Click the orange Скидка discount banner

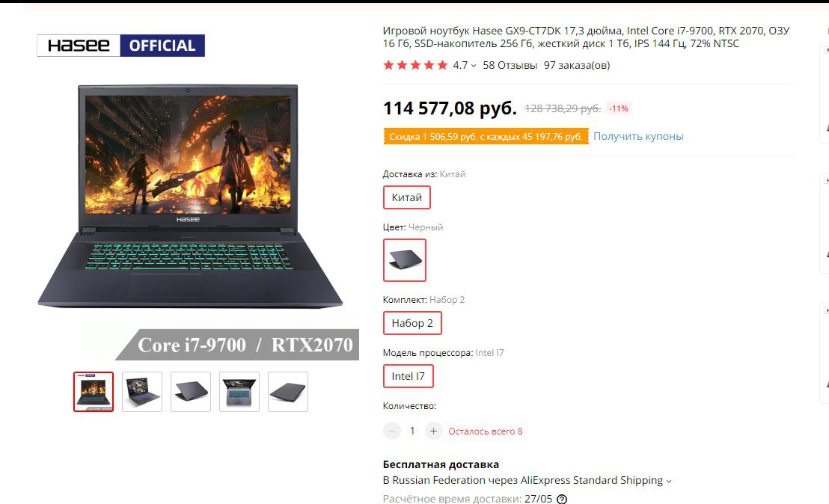[x=486, y=137]
